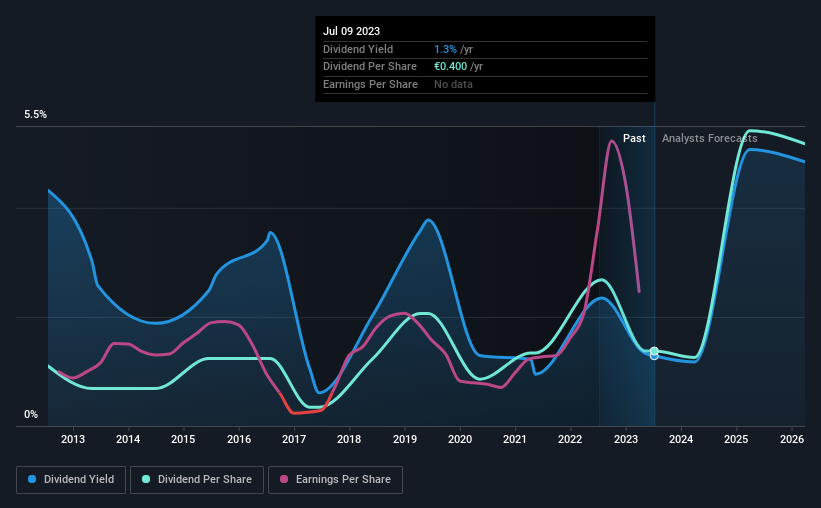Click the 2014 x-axis label
The width and height of the screenshot is (821, 508).
[128, 439]
